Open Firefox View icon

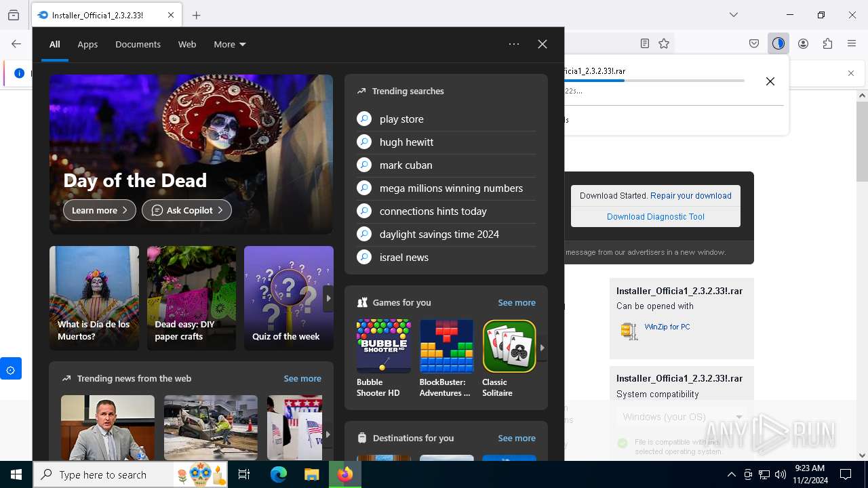coord(14,15)
